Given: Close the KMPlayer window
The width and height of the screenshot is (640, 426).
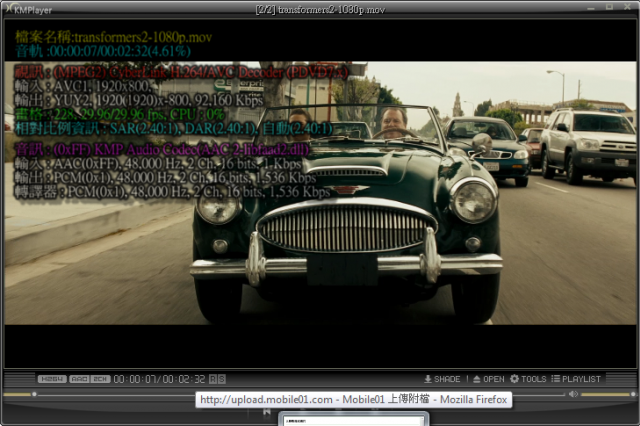Looking at the screenshot, I should 627,7.
